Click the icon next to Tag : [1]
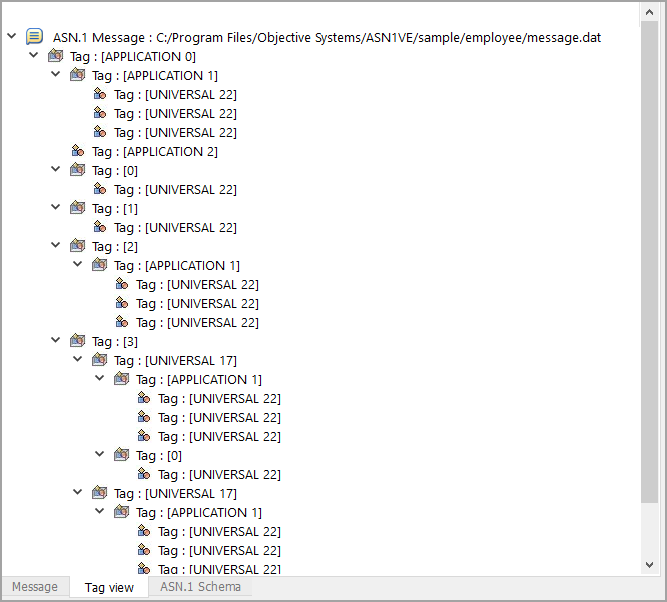 coord(78,208)
